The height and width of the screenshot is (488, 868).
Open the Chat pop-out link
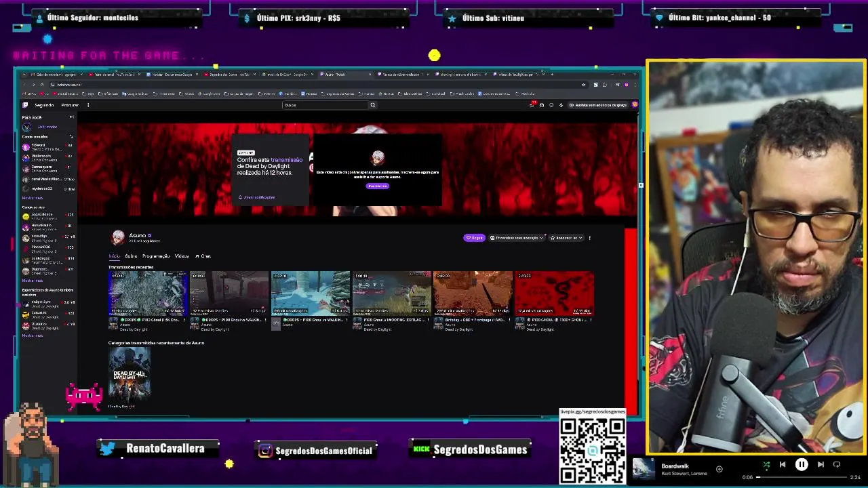[x=203, y=256]
